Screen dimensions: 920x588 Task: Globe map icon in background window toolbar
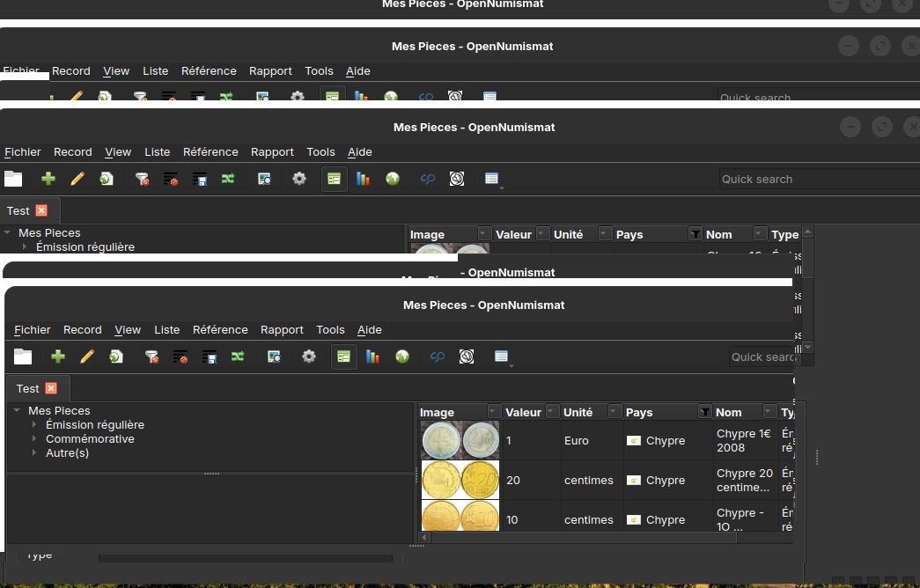pyautogui.click(x=393, y=179)
